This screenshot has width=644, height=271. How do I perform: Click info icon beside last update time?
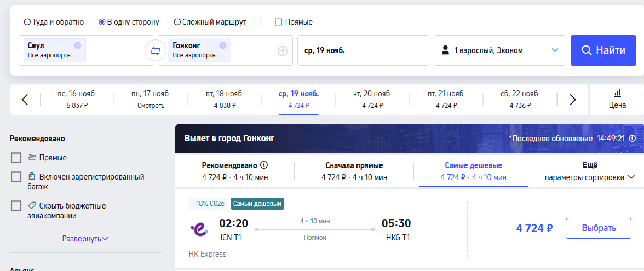(x=632, y=139)
